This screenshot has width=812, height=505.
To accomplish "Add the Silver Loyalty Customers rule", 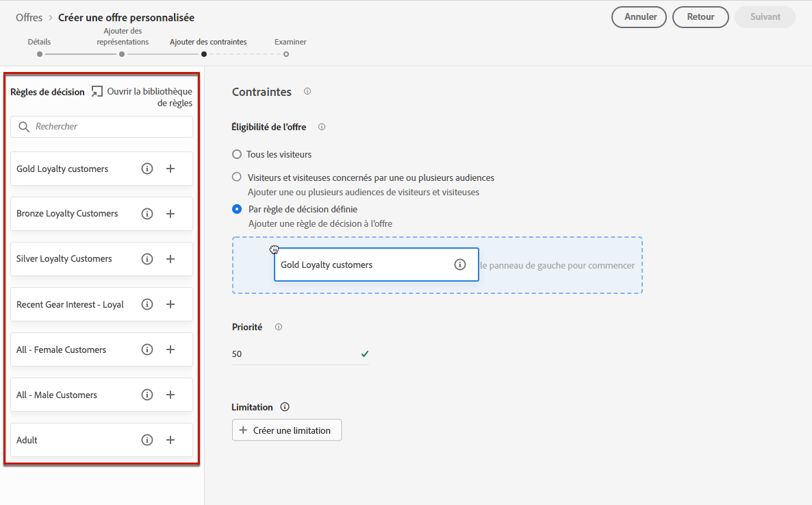I will 170,259.
